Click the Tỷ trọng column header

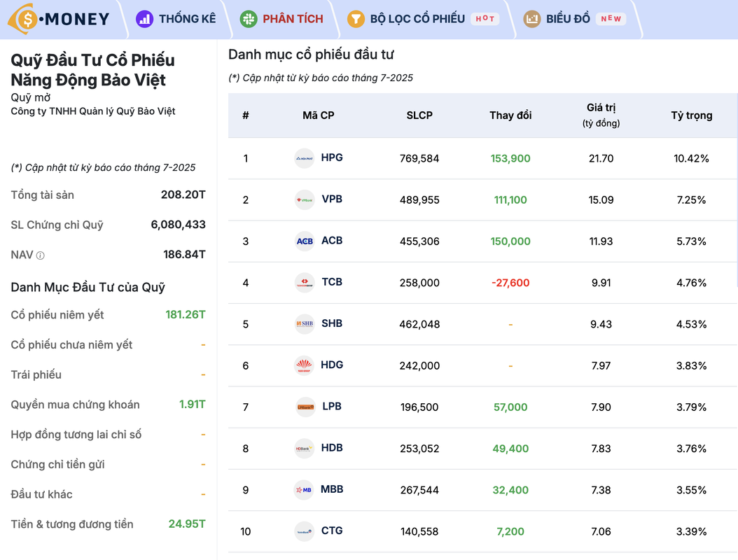coord(691,115)
